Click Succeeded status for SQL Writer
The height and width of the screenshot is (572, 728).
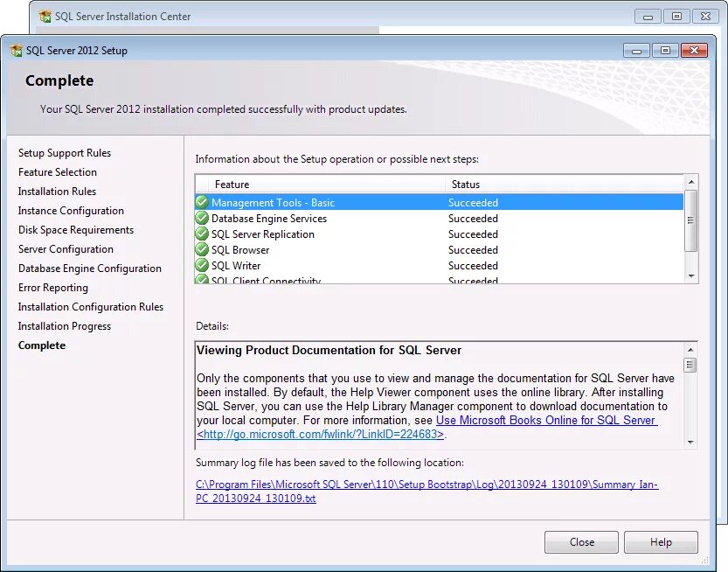click(473, 266)
